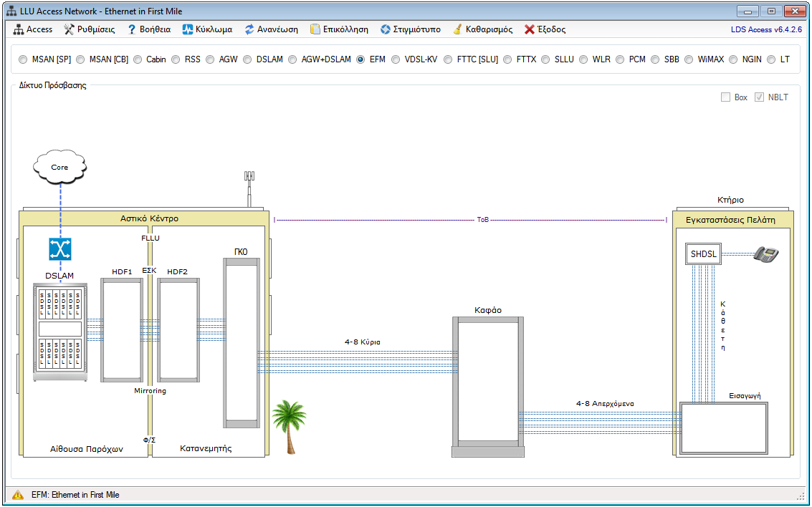This screenshot has width=812, height=507.
Task: Click the DSLAM rack equipment icon
Action: click(60, 332)
